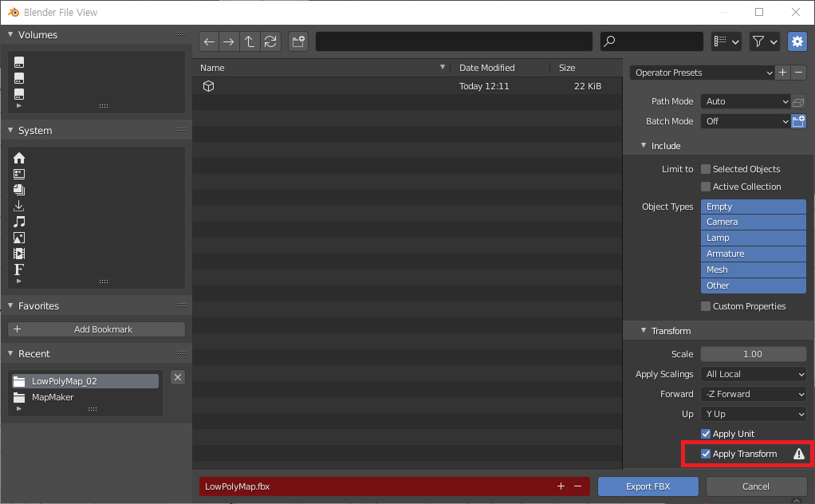
Task: Go up to parent directory
Action: (x=250, y=41)
